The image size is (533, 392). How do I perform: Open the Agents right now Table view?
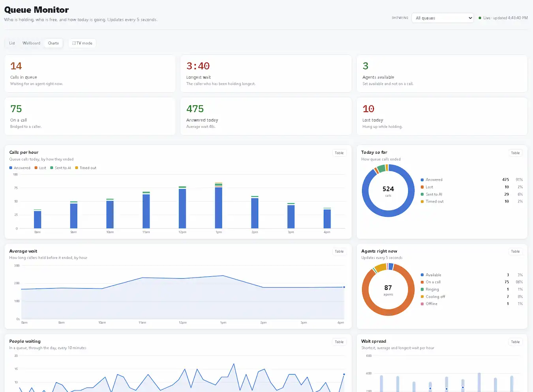coord(515,251)
